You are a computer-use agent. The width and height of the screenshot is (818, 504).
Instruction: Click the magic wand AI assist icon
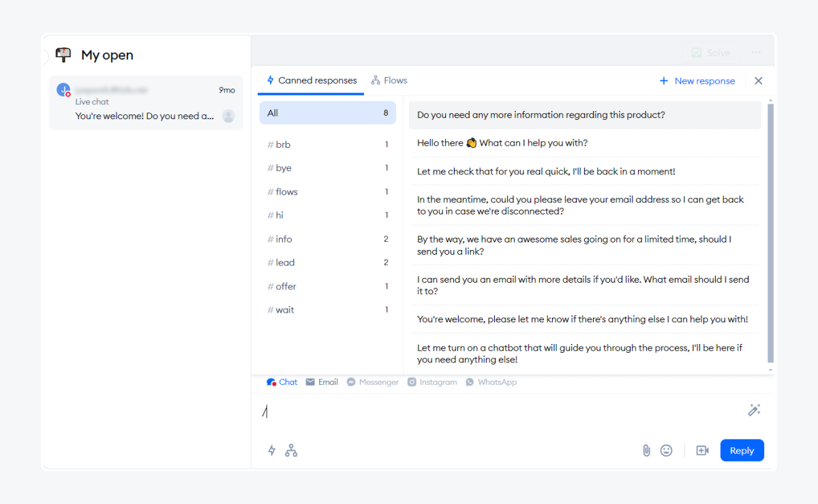tap(754, 410)
